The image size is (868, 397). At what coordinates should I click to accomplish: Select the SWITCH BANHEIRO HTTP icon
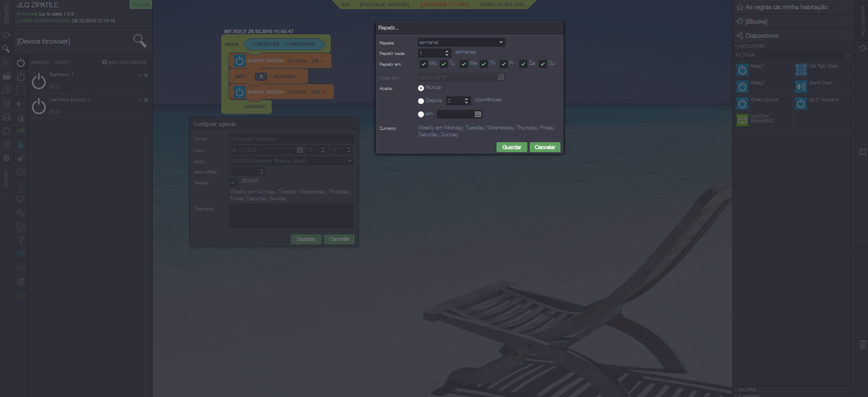coord(742,120)
